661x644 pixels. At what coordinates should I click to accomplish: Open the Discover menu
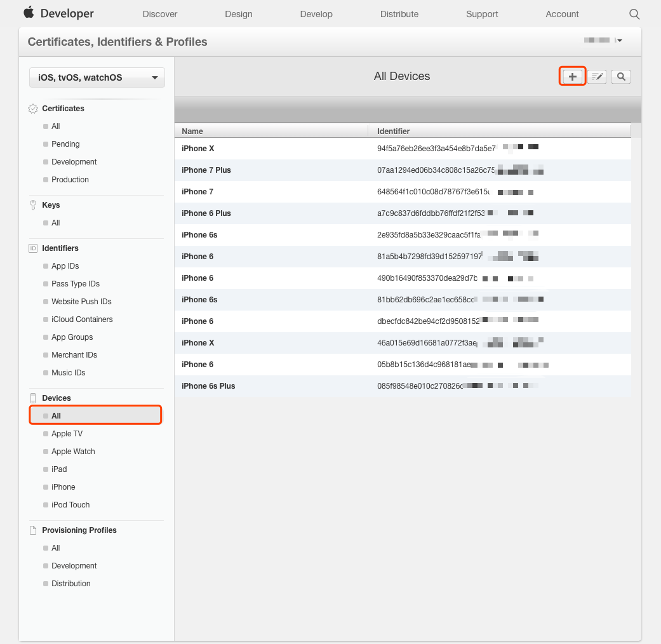(x=160, y=14)
